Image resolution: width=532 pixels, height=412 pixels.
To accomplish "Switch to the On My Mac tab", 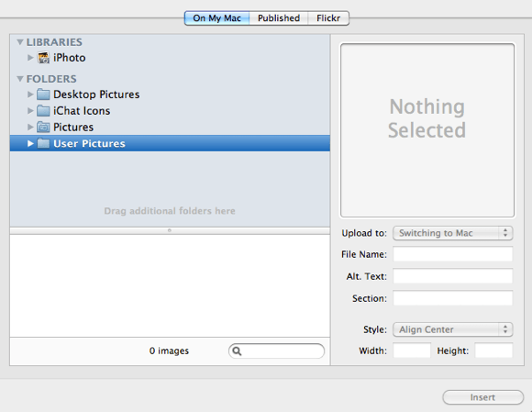I will (x=216, y=18).
